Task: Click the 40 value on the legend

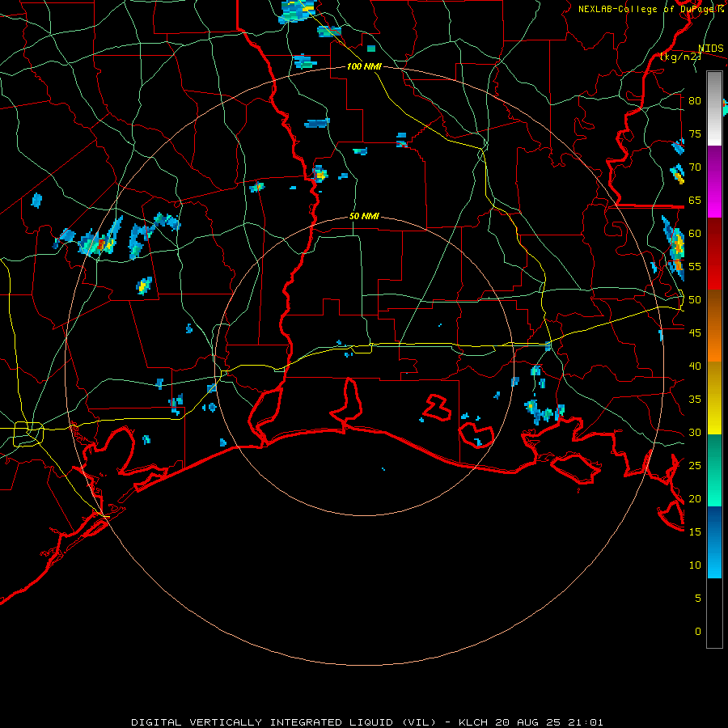Action: (695, 366)
